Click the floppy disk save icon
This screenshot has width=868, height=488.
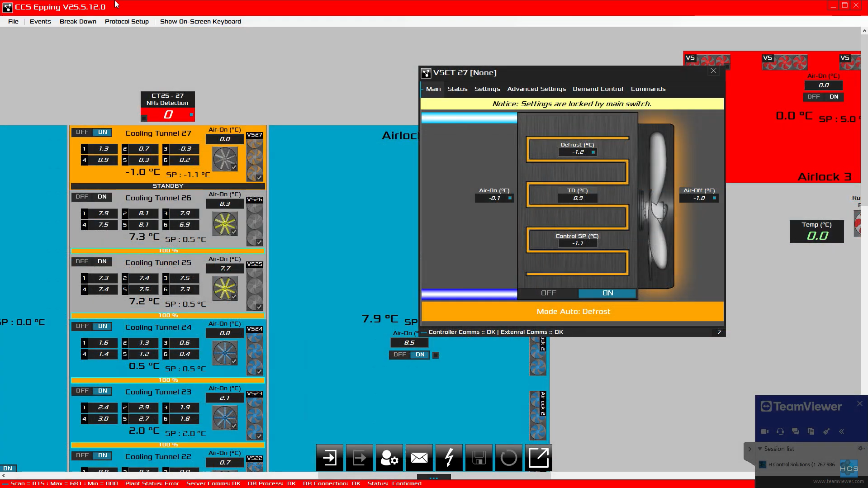point(479,458)
